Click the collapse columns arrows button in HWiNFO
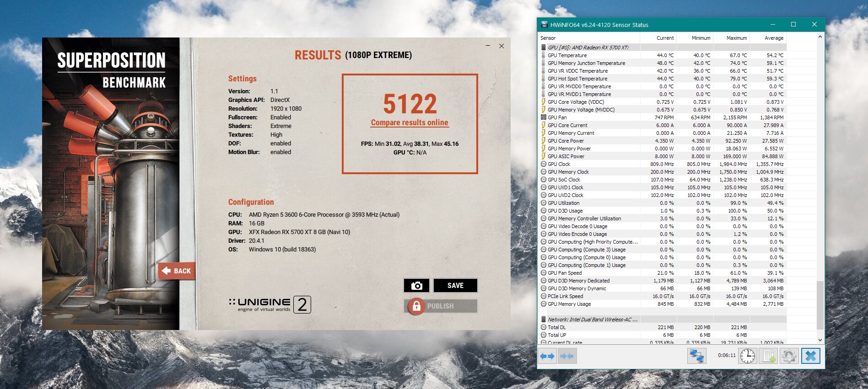This screenshot has height=389, width=868. point(567,356)
